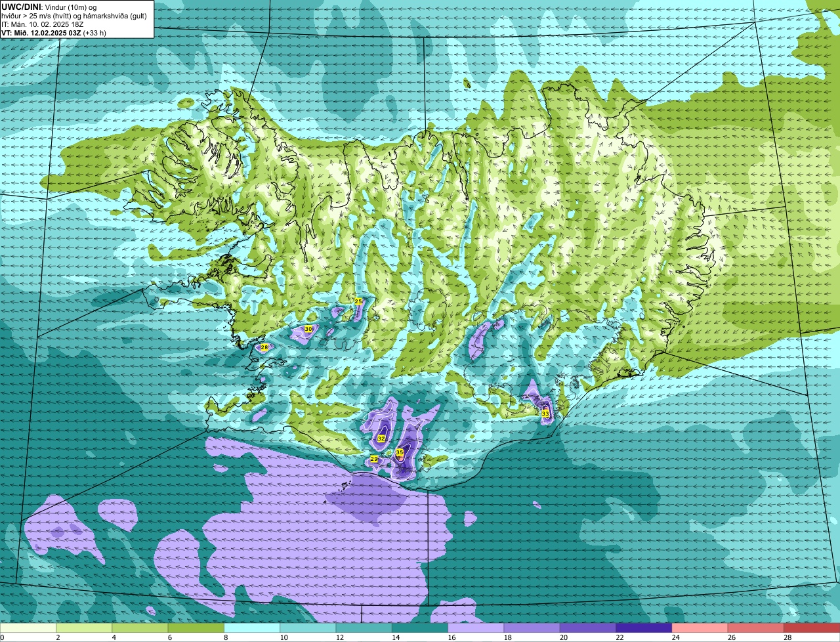Select the 20–22 m/s violet legend swatch
Image resolution: width=840 pixels, height=642 pixels.
588,628
